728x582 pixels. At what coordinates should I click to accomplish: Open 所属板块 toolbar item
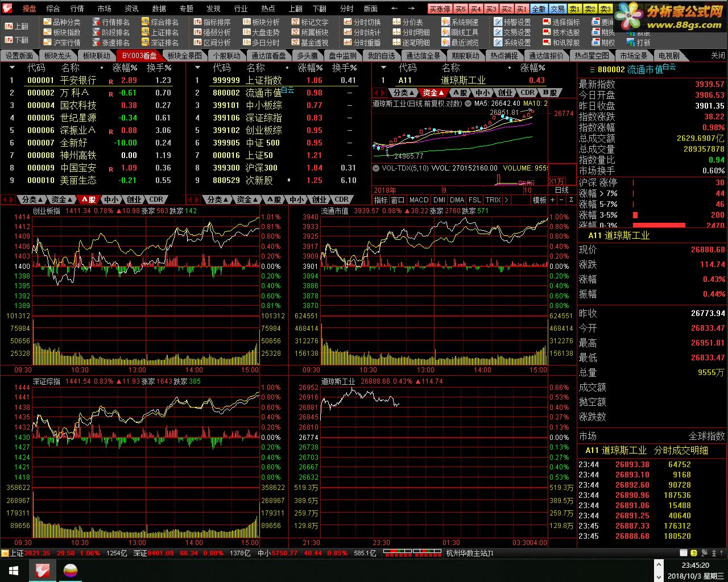[310, 32]
